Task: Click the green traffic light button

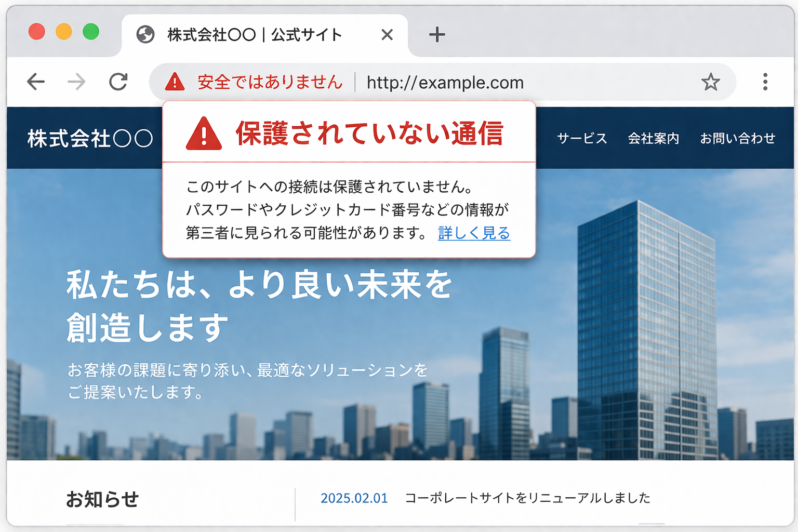Action: pyautogui.click(x=91, y=32)
